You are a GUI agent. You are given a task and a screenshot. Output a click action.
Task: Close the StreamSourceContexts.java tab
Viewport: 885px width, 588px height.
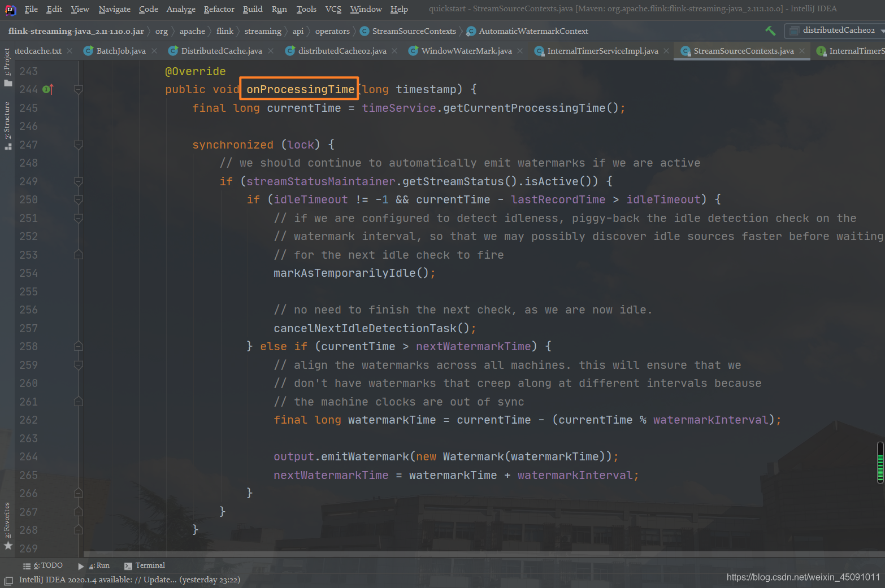point(802,51)
